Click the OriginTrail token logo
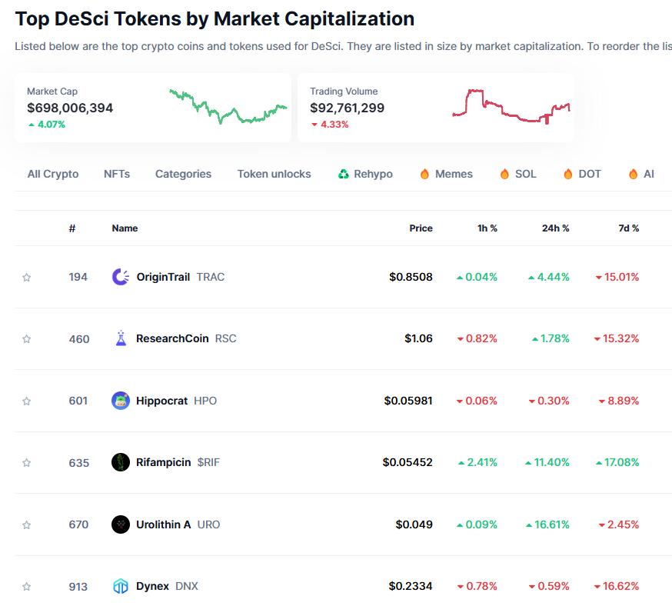Screen dimensions: 672x616 pos(121,276)
